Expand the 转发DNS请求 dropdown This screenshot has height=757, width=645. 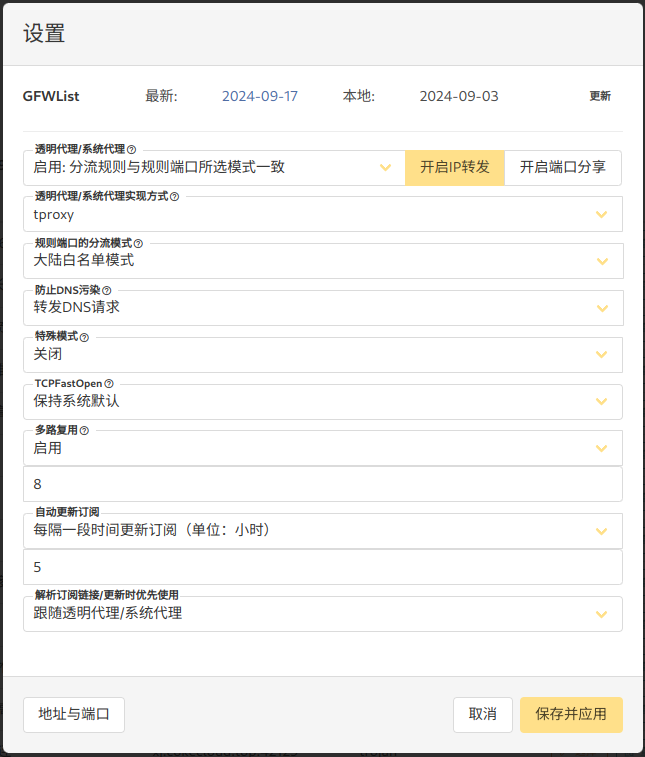322,308
